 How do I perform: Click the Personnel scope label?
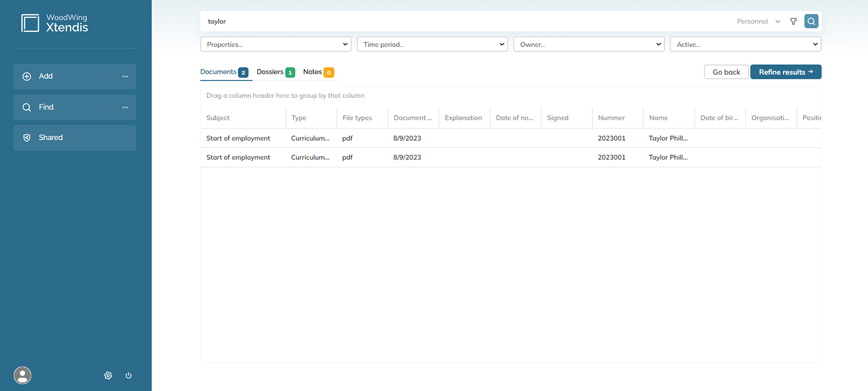[752, 21]
